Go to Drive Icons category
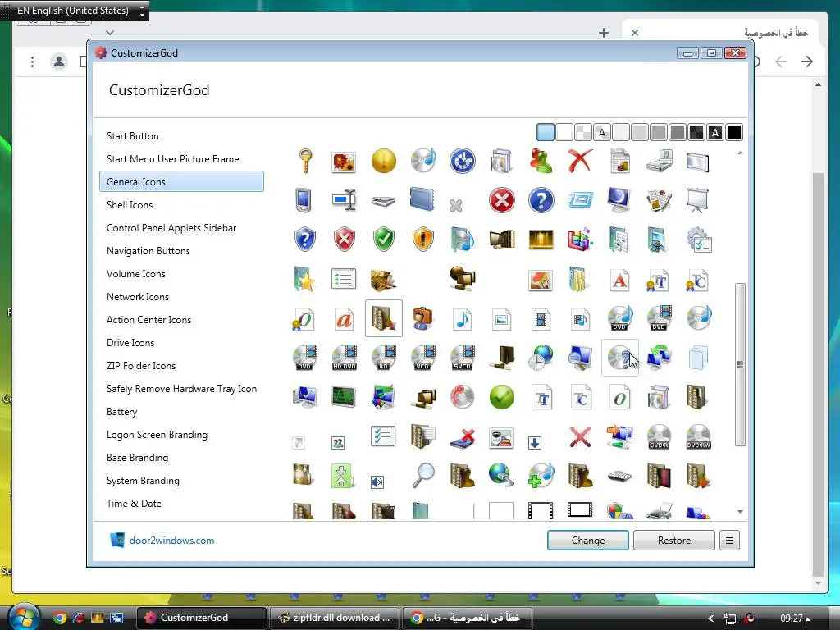This screenshot has height=630, width=840. click(130, 343)
